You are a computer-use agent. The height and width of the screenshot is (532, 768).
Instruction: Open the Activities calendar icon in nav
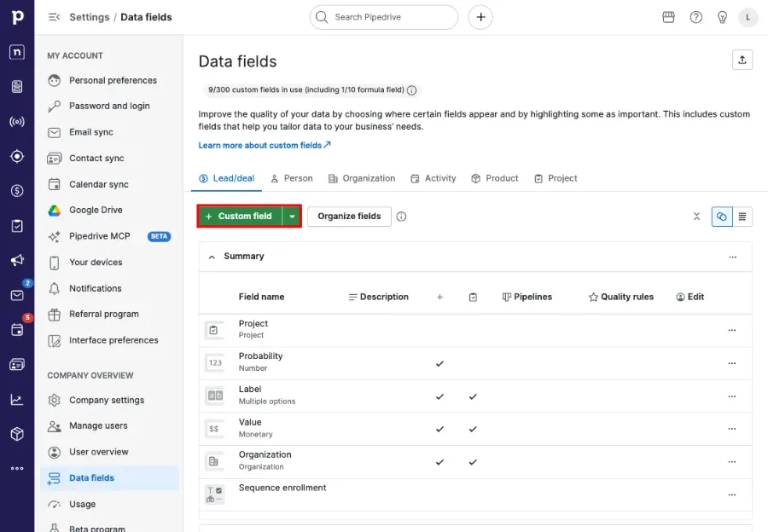coord(17,330)
